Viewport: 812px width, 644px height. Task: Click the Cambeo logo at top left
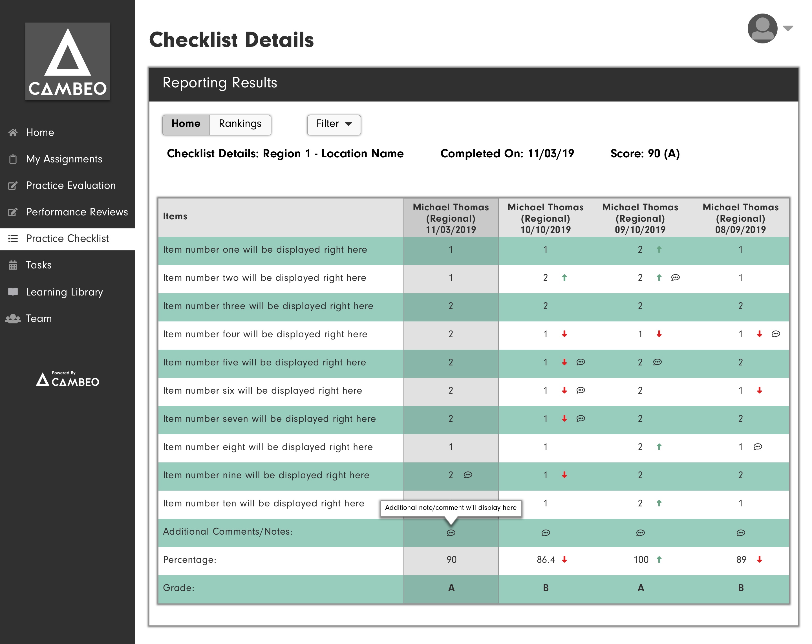point(67,61)
